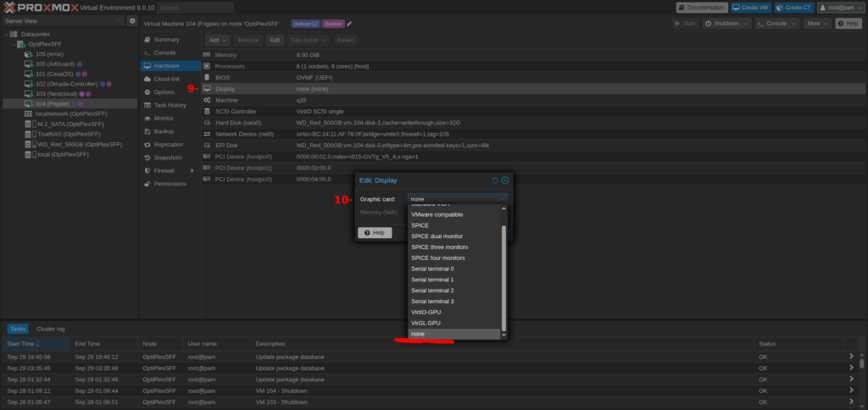Click the Create VM button
This screenshot has height=410, width=868.
pyautogui.click(x=751, y=7)
